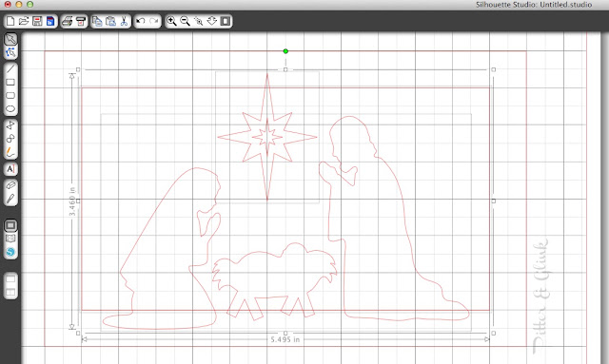Image resolution: width=609 pixels, height=364 pixels.
Task: Save to SD card
Action: coord(50,21)
